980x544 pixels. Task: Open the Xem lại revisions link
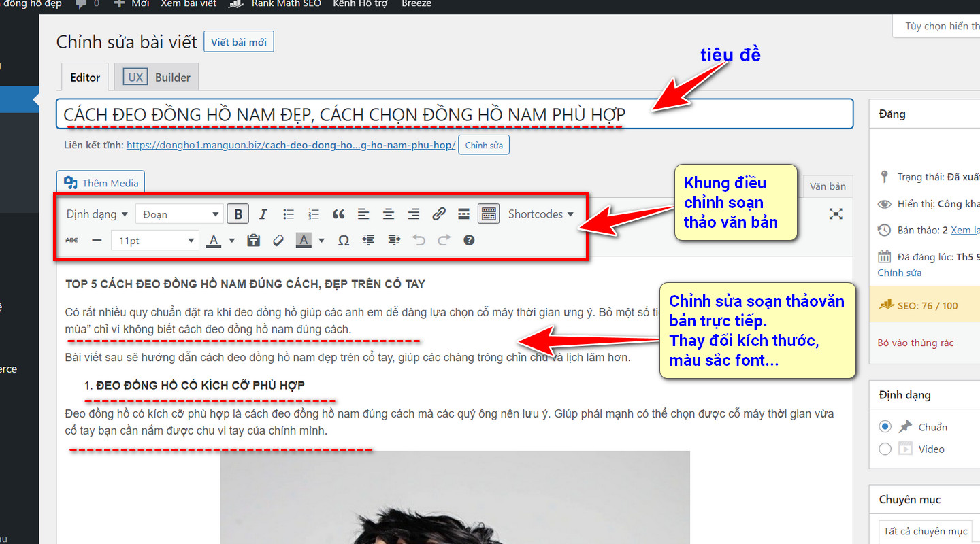point(965,230)
